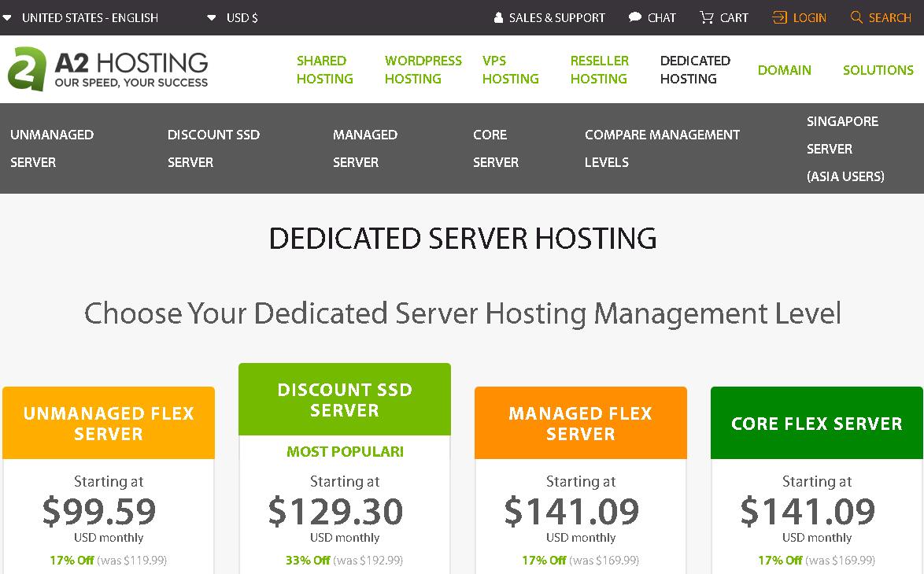Open Shared Hosting menu
Viewport: 924px width, 574px height.
325,69
